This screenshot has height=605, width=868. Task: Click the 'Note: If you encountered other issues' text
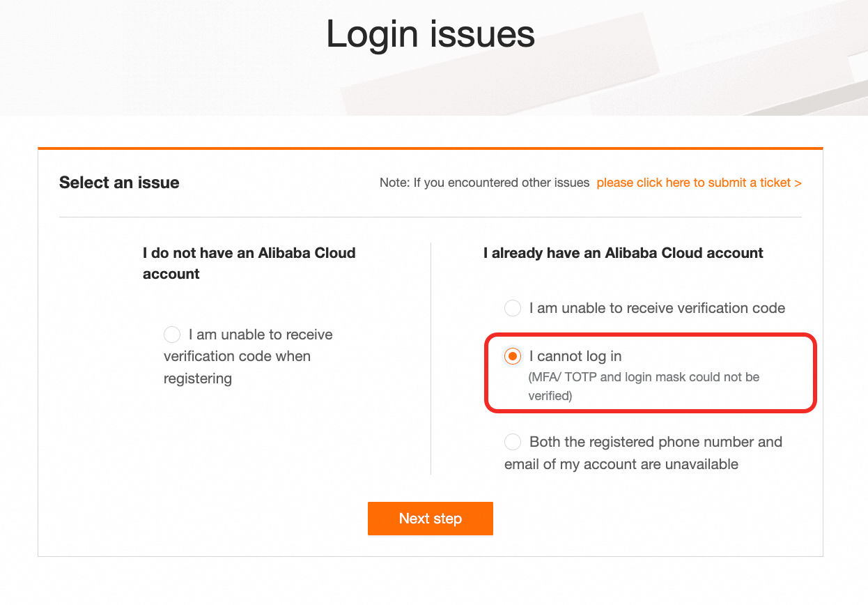484,183
